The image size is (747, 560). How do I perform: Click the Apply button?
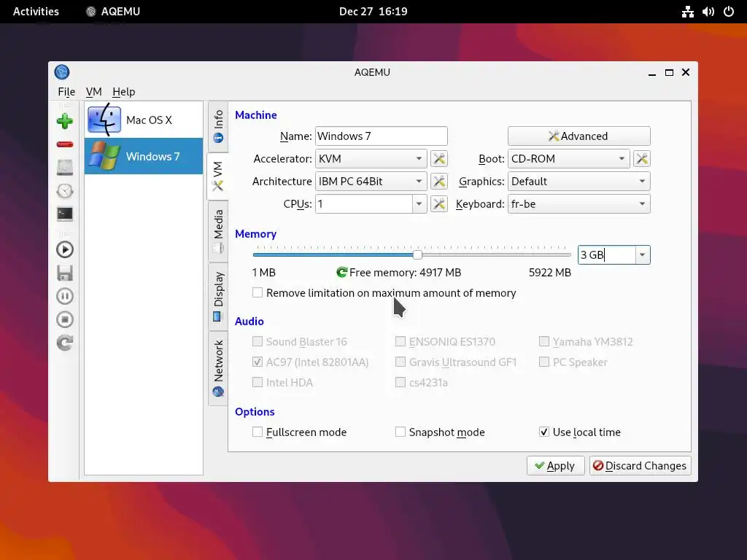tap(555, 465)
